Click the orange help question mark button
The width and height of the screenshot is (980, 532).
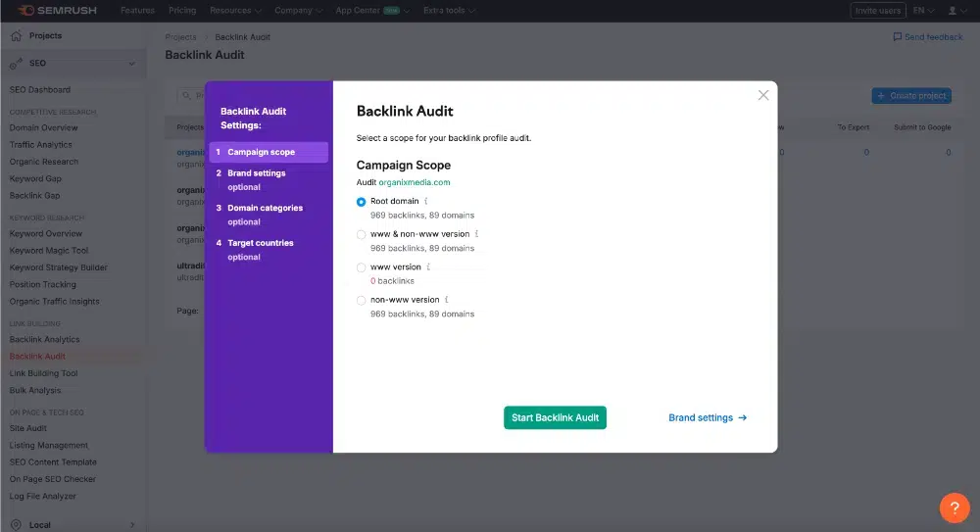tap(955, 507)
